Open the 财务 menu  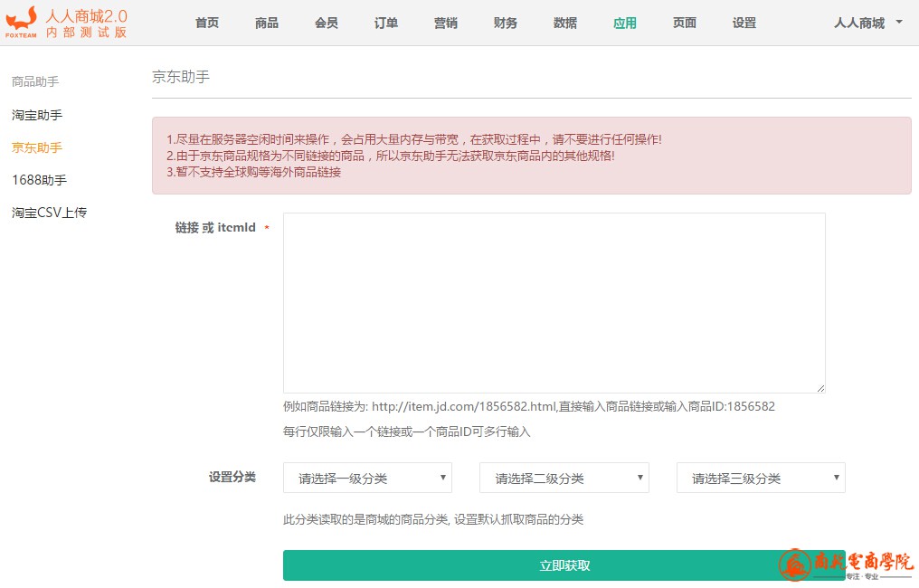pos(506,23)
